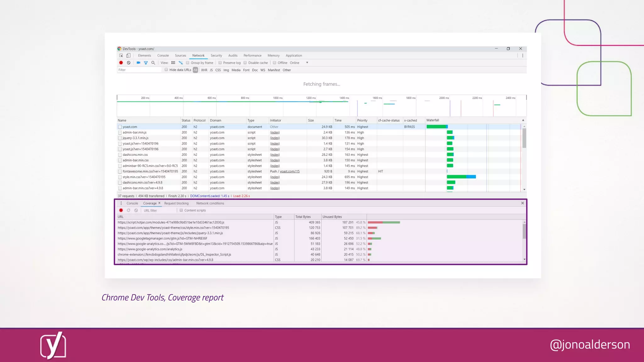
Task: Open the Performance tab
Action: 253,56
